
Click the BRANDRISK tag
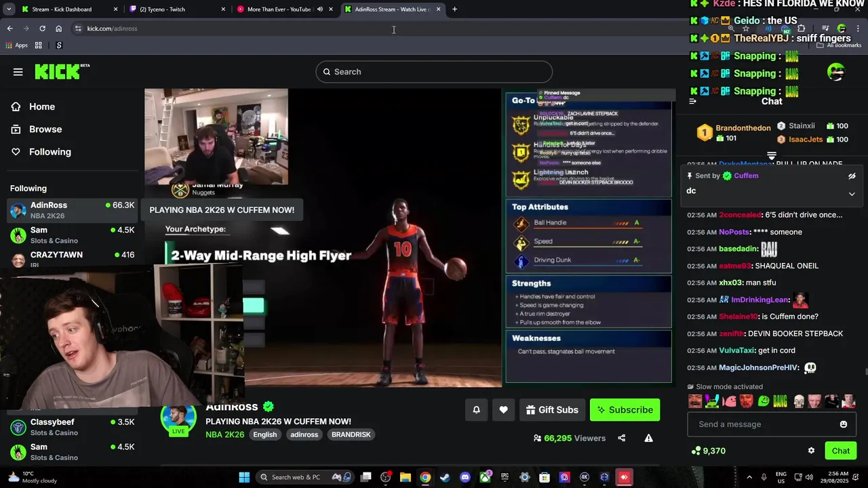[x=351, y=434]
